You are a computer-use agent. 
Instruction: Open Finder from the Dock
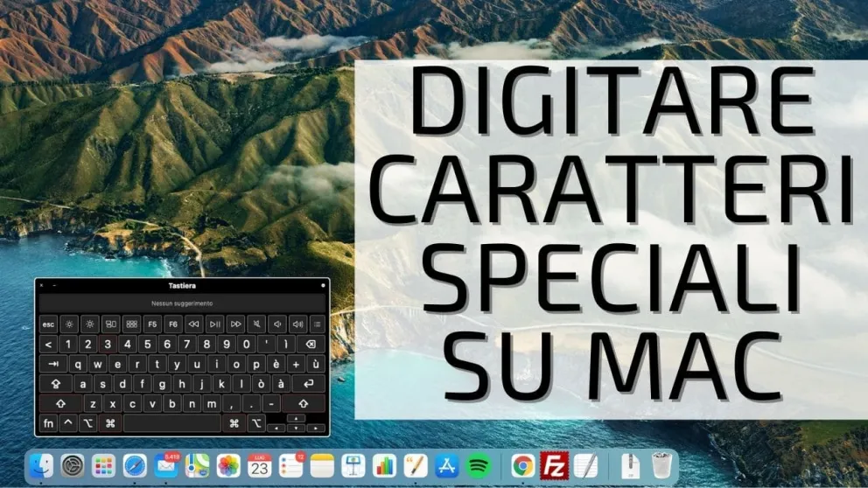pyautogui.click(x=41, y=466)
